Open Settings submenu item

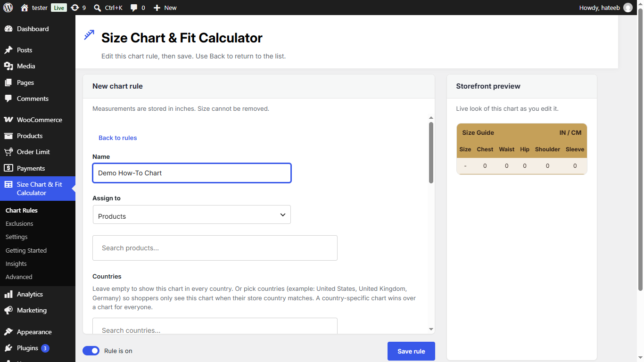17,237
